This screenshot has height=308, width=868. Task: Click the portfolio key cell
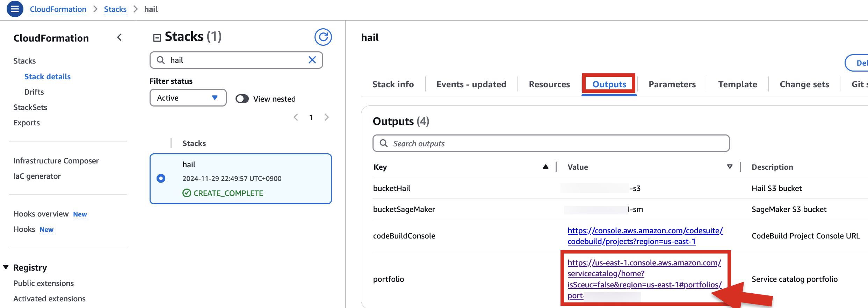[389, 279]
